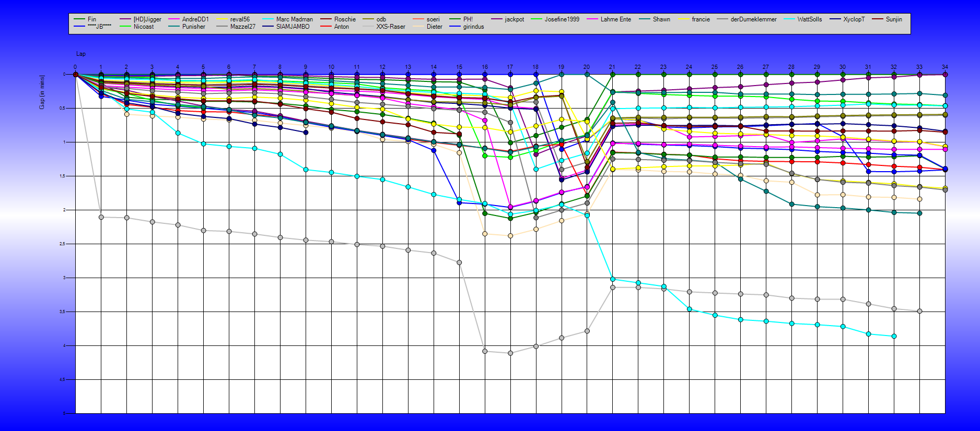The width and height of the screenshot is (980, 431).
Task: Click the Gap [in mins] axis title
Action: click(42, 92)
